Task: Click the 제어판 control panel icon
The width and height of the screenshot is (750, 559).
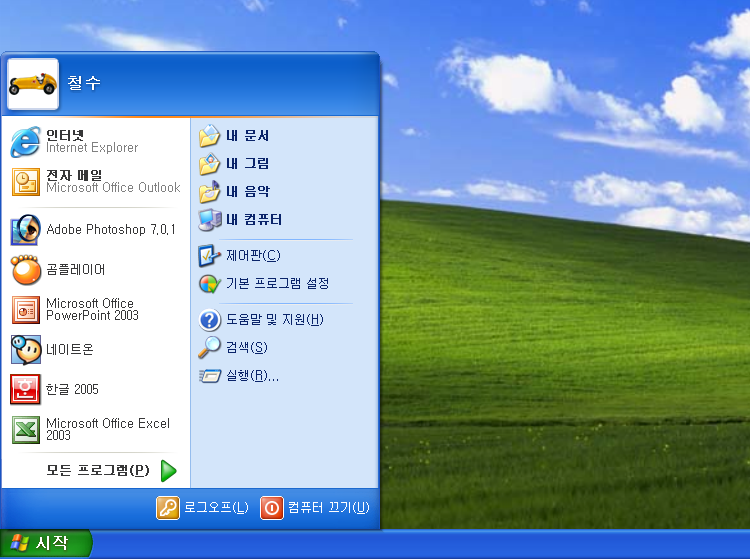Action: 209,256
